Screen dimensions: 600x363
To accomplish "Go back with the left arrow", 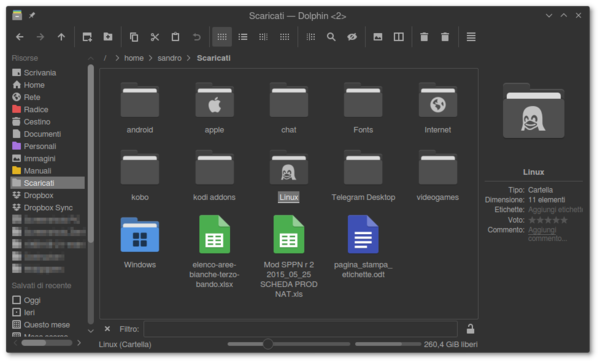I will point(20,37).
